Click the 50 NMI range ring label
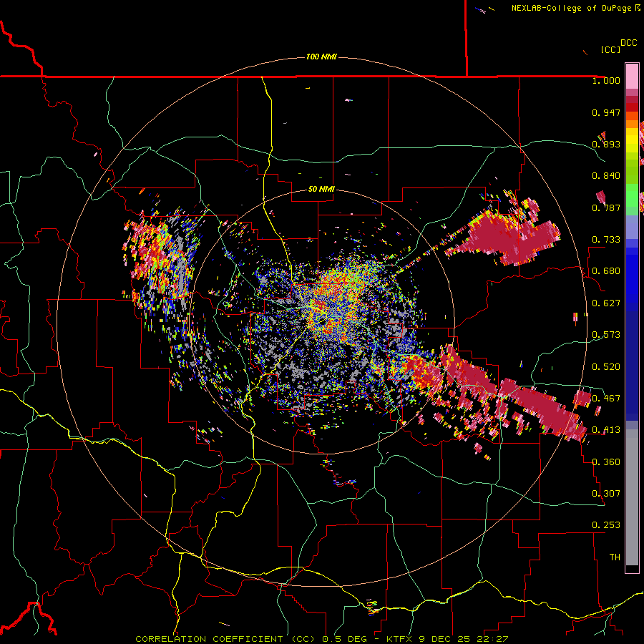 321,190
